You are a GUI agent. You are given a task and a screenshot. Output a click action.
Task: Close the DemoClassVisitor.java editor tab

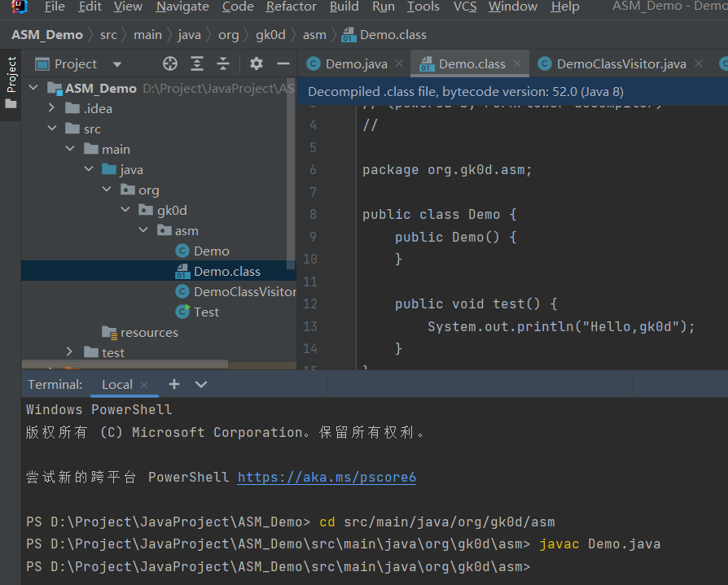(699, 63)
